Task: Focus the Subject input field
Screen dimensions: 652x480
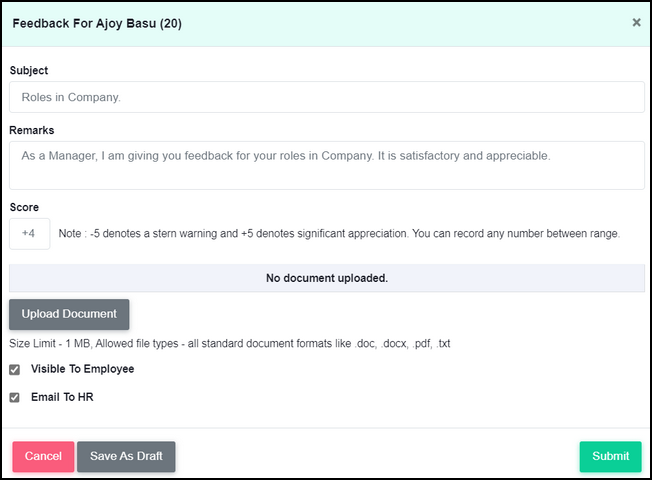Action: pos(327,97)
